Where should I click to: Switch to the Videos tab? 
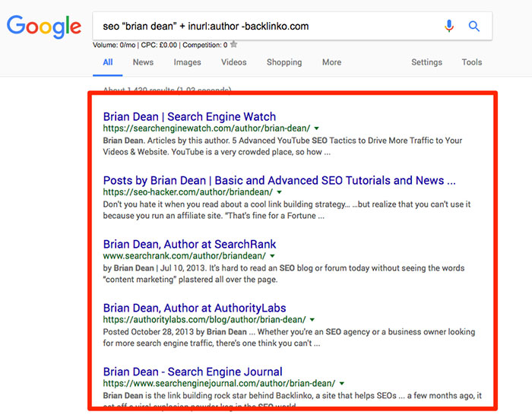click(x=234, y=62)
